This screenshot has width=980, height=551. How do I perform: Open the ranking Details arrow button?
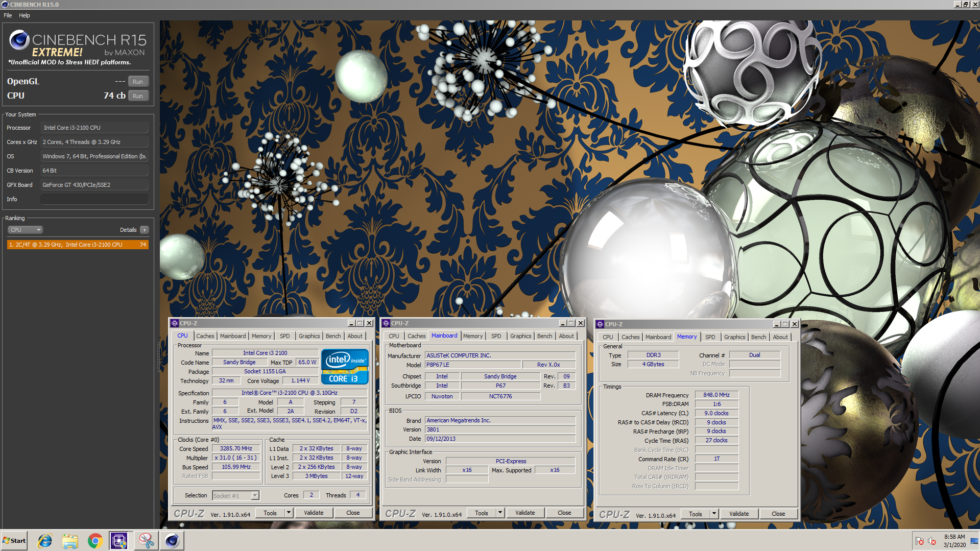(145, 230)
